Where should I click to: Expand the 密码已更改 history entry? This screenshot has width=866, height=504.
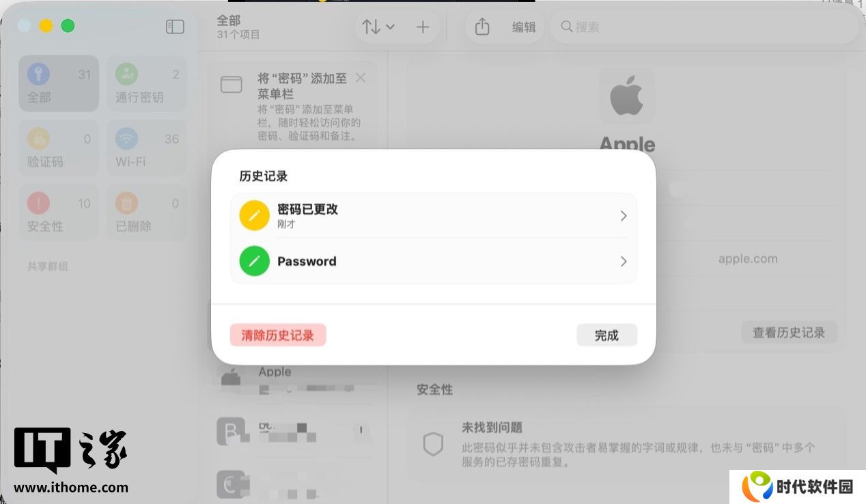coord(434,215)
